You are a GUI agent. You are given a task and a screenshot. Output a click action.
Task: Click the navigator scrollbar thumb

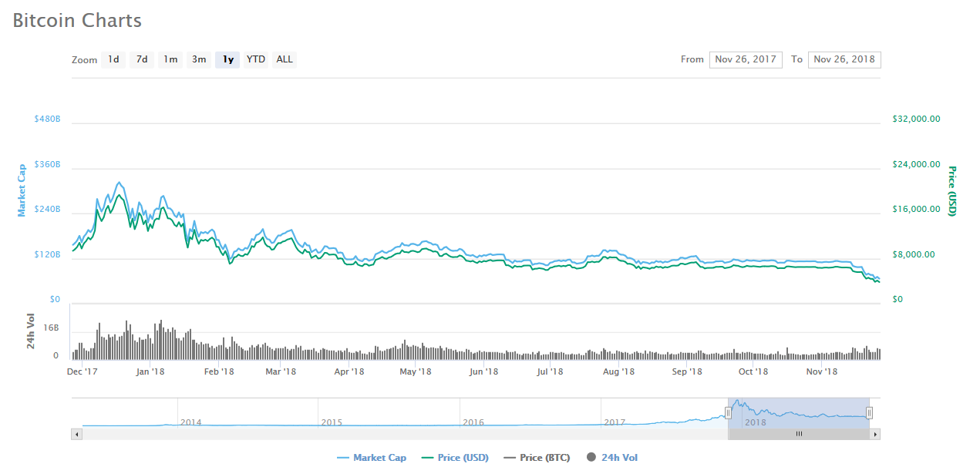[x=799, y=434]
